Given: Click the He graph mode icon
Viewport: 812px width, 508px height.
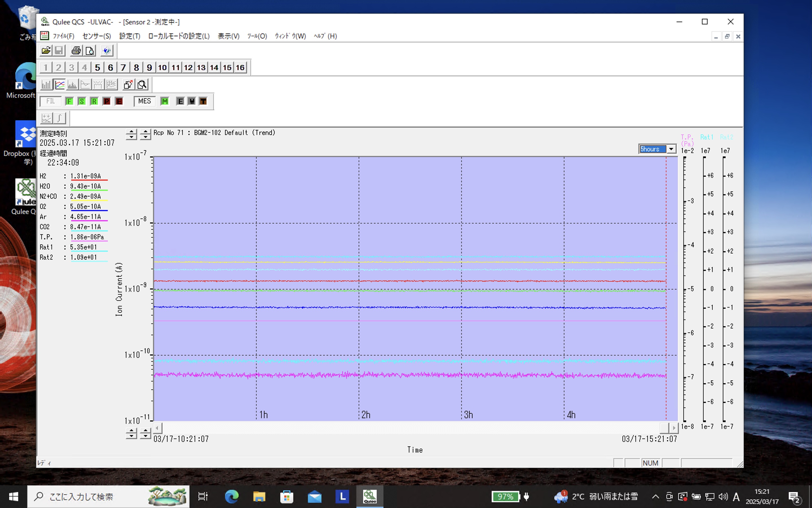Looking at the screenshot, I should coord(111,85).
